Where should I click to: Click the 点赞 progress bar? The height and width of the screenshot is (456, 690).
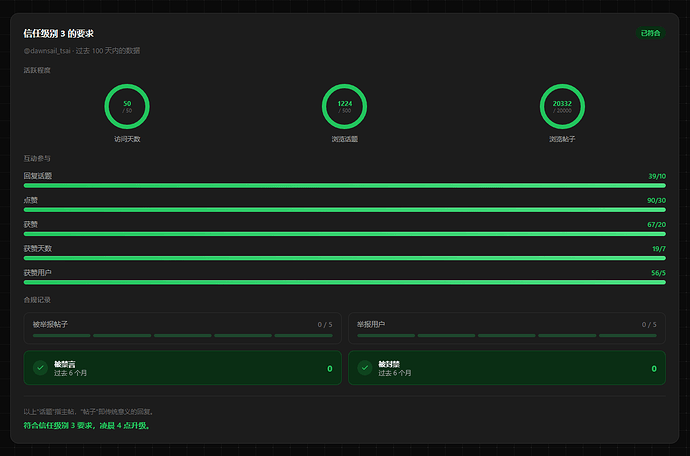tap(345, 210)
